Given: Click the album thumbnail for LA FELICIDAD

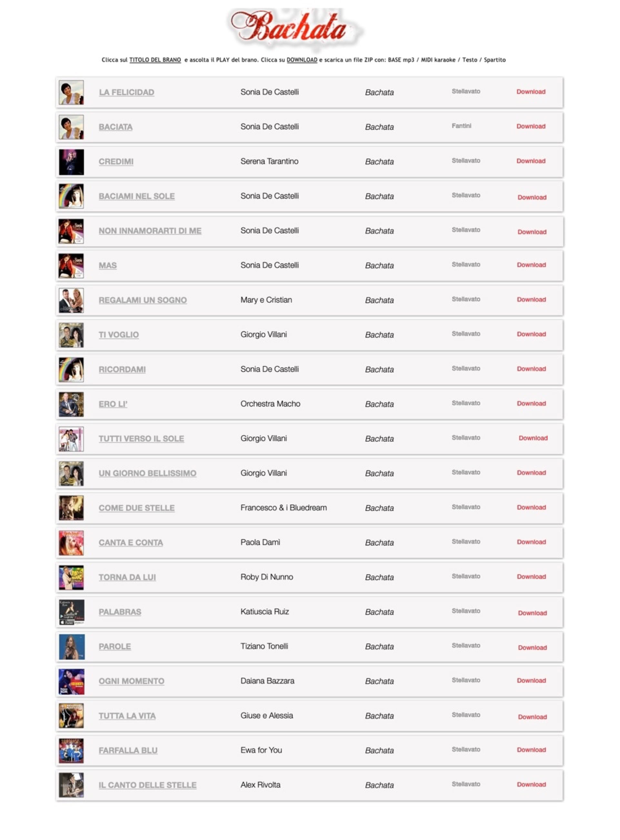Looking at the screenshot, I should (x=71, y=92).
